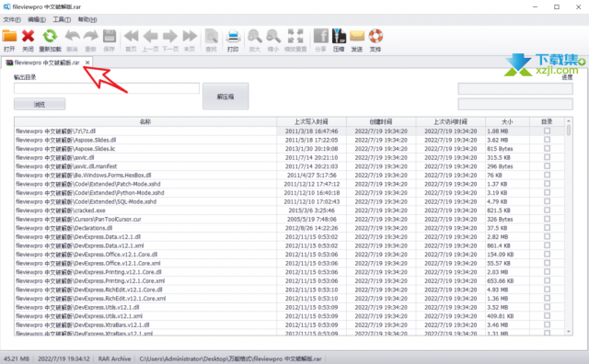Toggle 目录 checkbox for 7z.dll row
589x364 pixels.
click(x=547, y=131)
